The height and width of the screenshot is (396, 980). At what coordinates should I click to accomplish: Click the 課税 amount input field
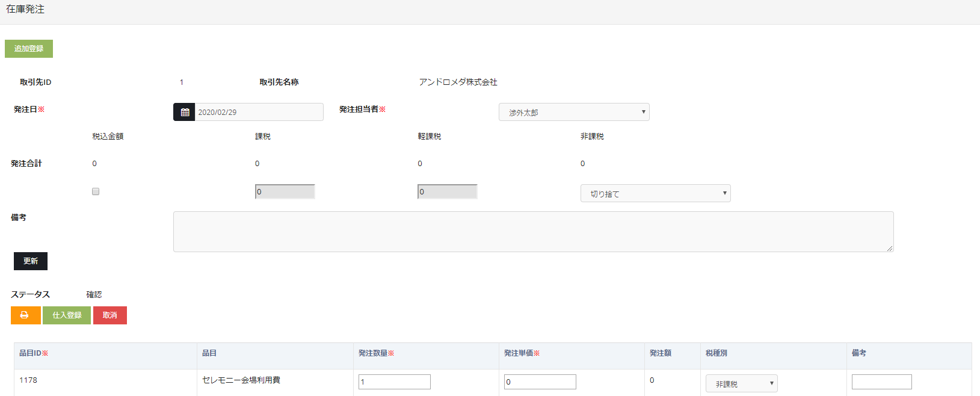285,191
